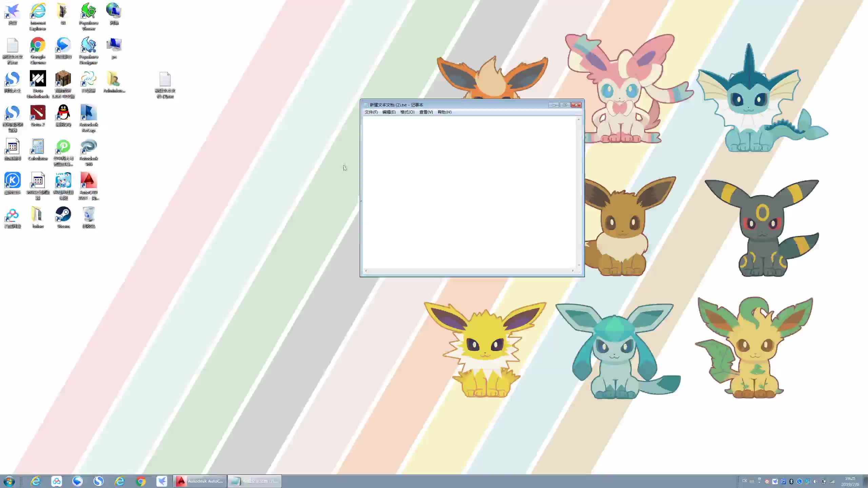This screenshot has width=868, height=488.
Task: Select the 迅雷 desktop shortcut
Action: (x=13, y=14)
